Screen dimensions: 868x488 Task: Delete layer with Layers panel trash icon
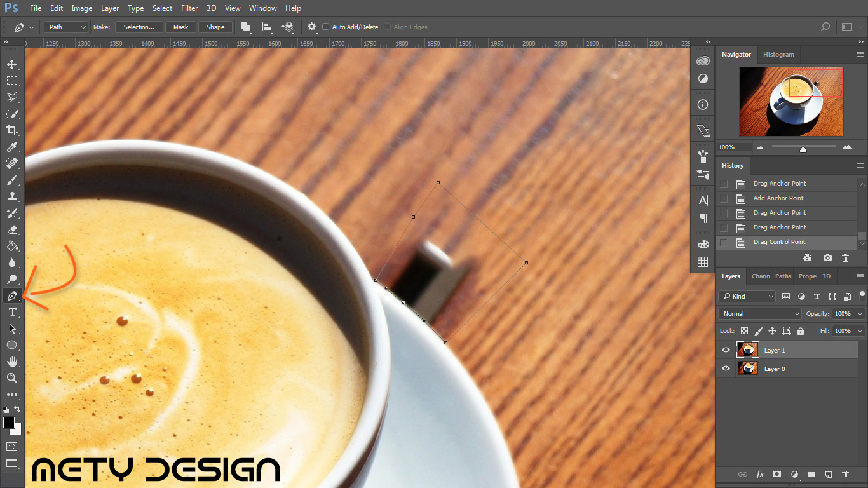point(845,475)
